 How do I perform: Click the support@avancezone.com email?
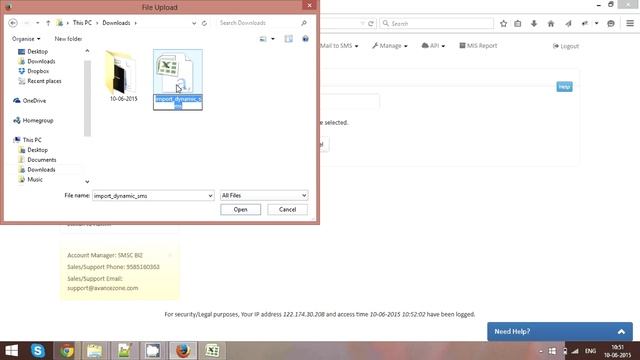click(x=103, y=288)
